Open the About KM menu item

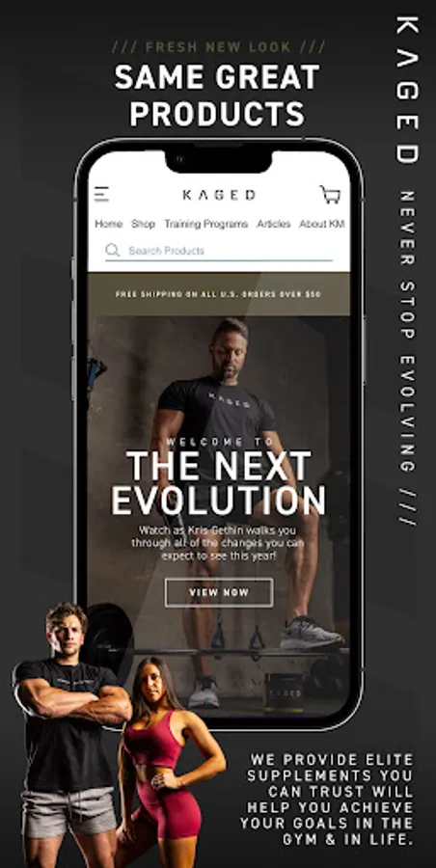click(x=322, y=224)
